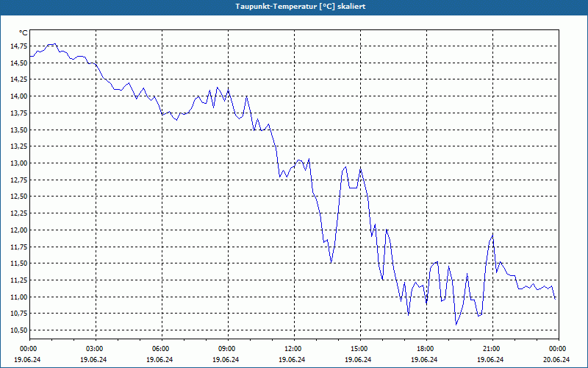Click the '00:00' time label above 19.06.24
Viewport: 588px width, 368px height.
coord(29,349)
